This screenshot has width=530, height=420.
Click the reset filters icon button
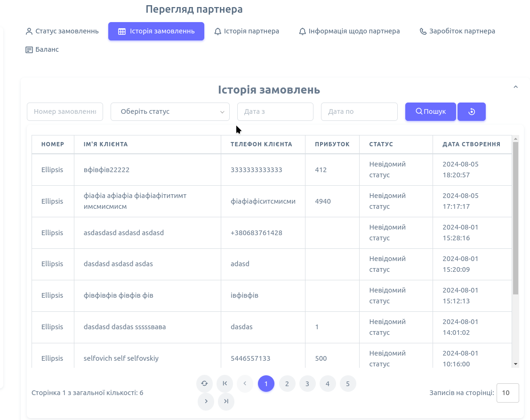coord(471,112)
